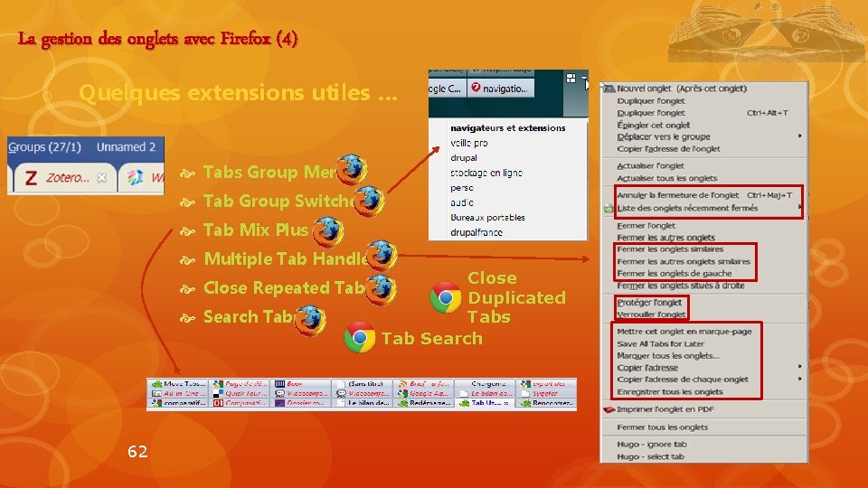Viewport: 868px width, 488px height.
Task: Click the favicon of the Move Tabs... tab
Action: coord(156,383)
